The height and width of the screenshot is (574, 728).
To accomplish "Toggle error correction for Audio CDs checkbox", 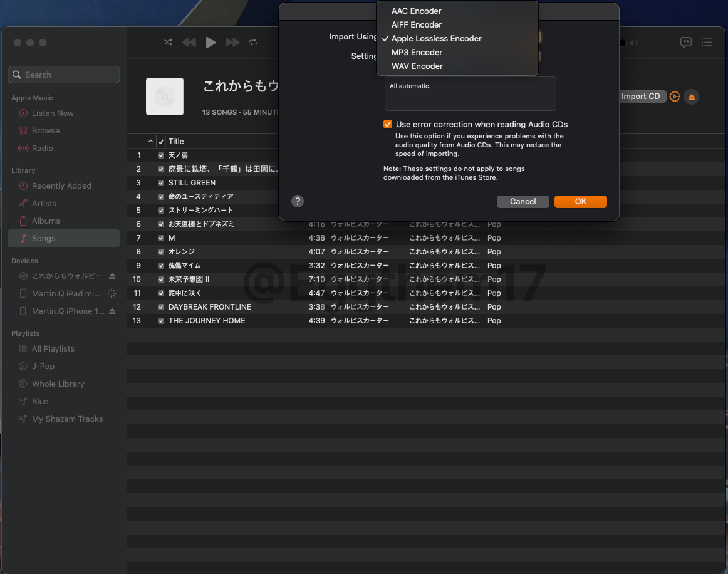I will tap(388, 124).
